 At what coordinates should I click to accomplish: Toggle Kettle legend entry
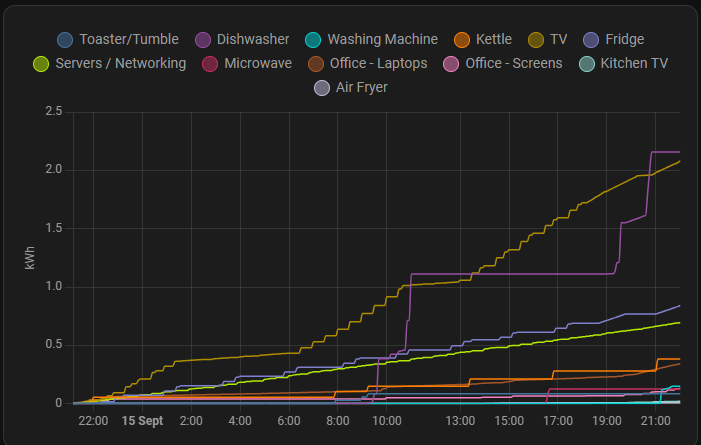pyautogui.click(x=493, y=40)
